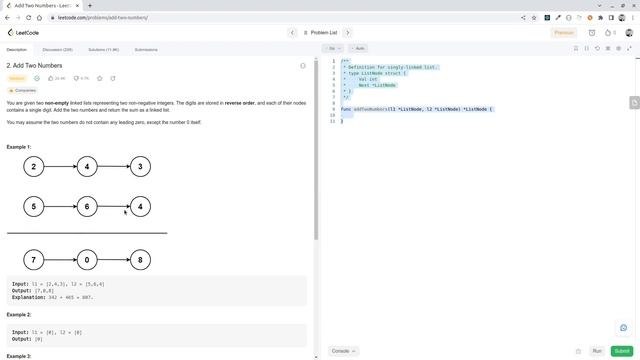Open the feedback chat bubble icon
Screen dimensions: 640x360
point(623,328)
